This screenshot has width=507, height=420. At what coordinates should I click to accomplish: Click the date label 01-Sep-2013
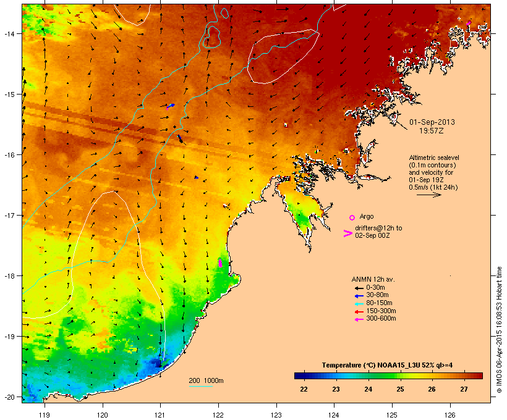pos(432,122)
